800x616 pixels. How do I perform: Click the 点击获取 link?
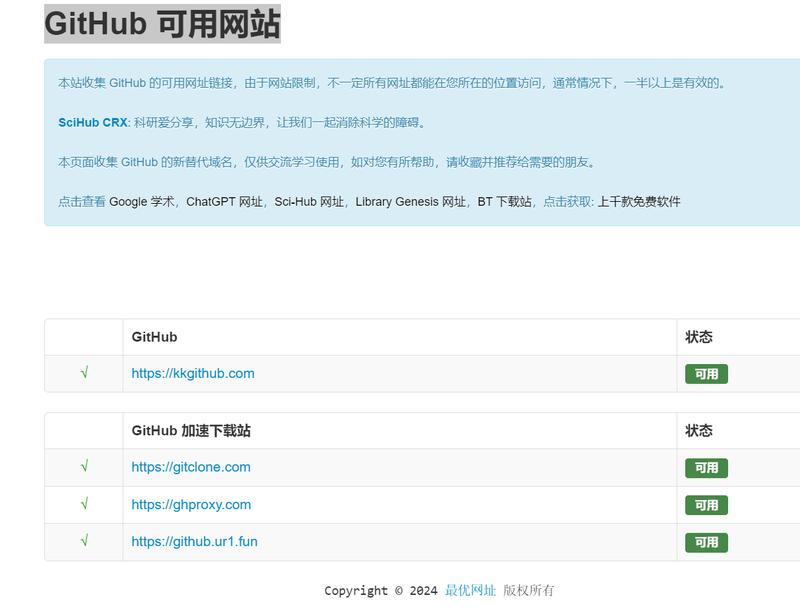click(x=567, y=202)
